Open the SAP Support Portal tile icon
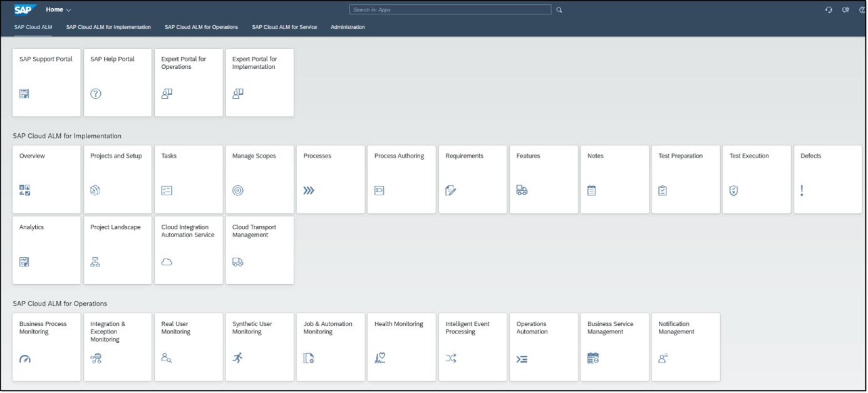The width and height of the screenshot is (868, 393). coord(24,94)
